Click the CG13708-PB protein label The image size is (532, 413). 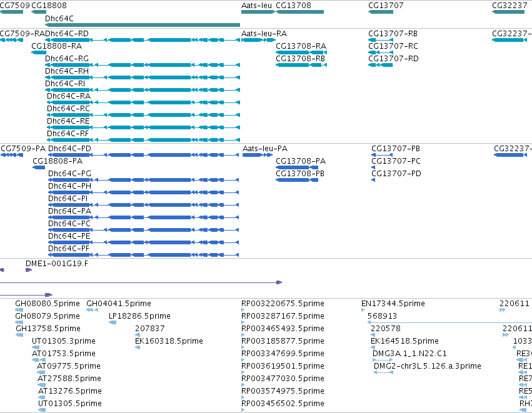coord(300,174)
